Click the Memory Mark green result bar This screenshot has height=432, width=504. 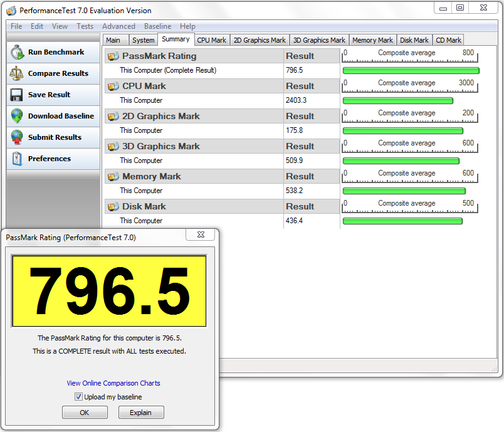[x=404, y=191]
